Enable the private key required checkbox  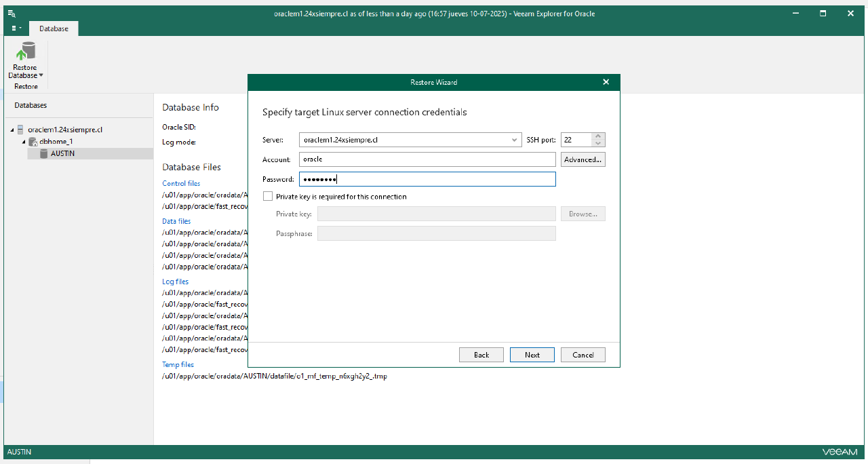(267, 197)
